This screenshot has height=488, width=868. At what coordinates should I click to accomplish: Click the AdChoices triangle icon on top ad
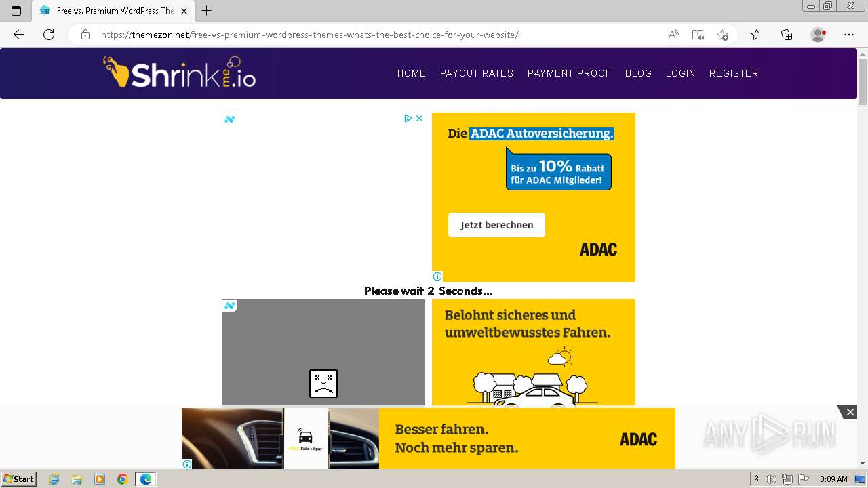tap(408, 118)
